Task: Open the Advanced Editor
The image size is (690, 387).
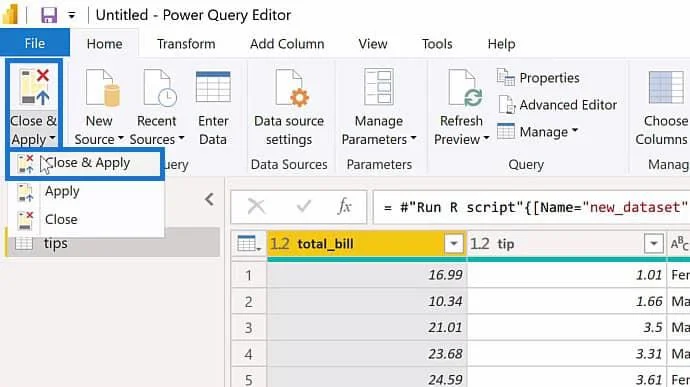Action: [x=557, y=105]
